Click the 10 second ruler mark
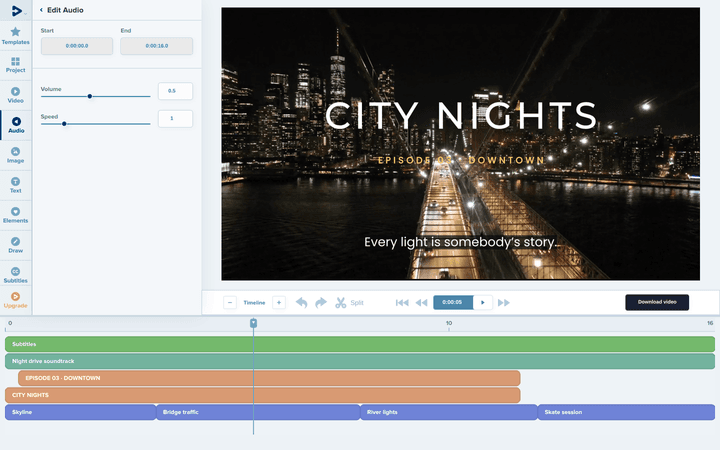720x450 pixels. 449,324
